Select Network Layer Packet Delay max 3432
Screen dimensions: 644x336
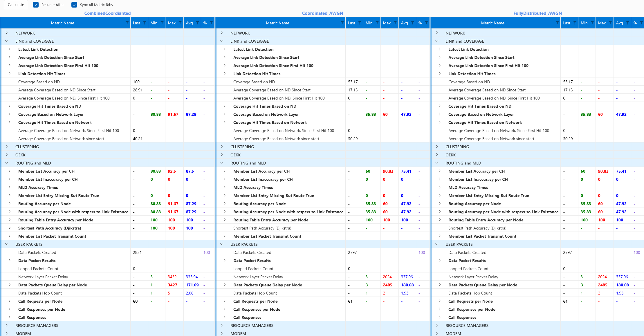pos(172,277)
